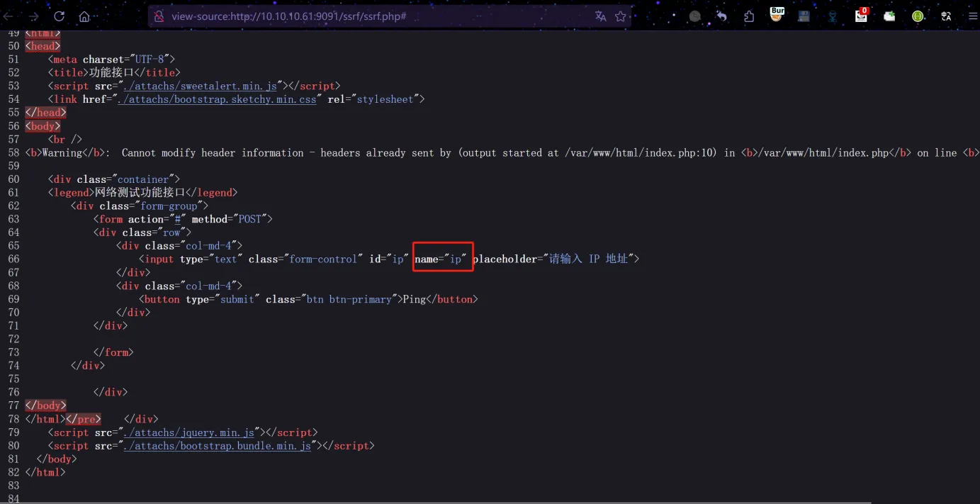The height and width of the screenshot is (504, 980).
Task: Click the br tag on line 57
Action: click(x=64, y=140)
